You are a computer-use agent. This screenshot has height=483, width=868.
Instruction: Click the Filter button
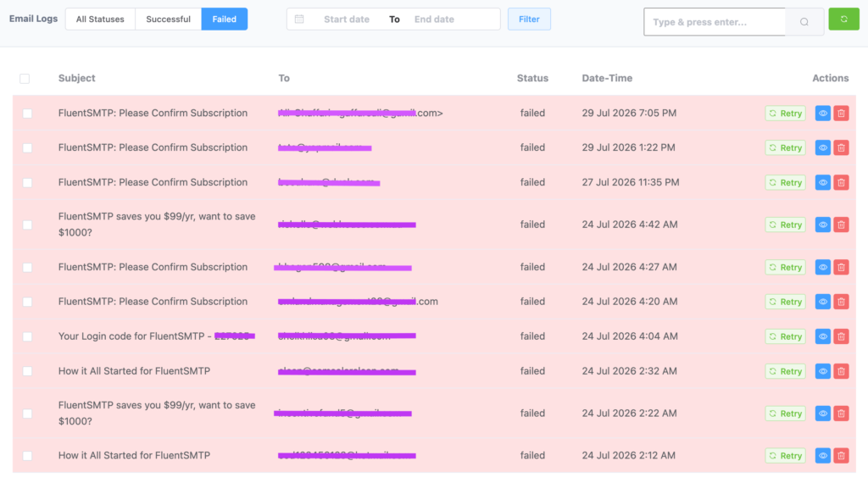pyautogui.click(x=529, y=19)
